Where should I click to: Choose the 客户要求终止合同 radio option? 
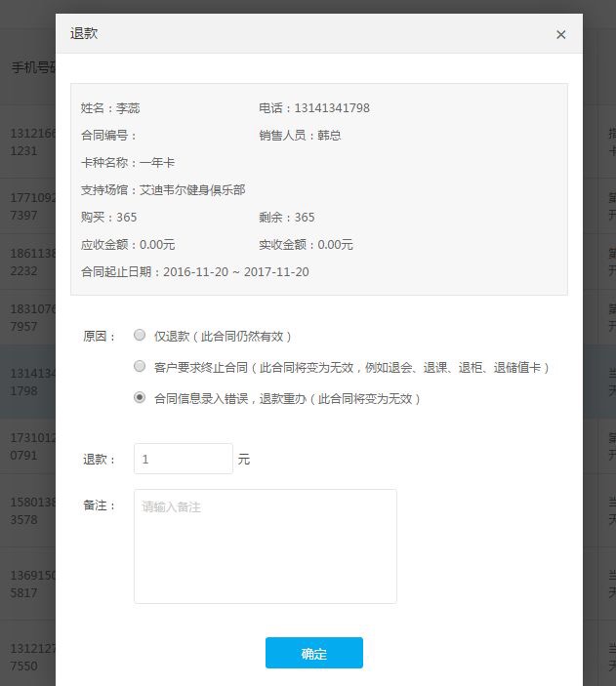pyautogui.click(x=140, y=366)
